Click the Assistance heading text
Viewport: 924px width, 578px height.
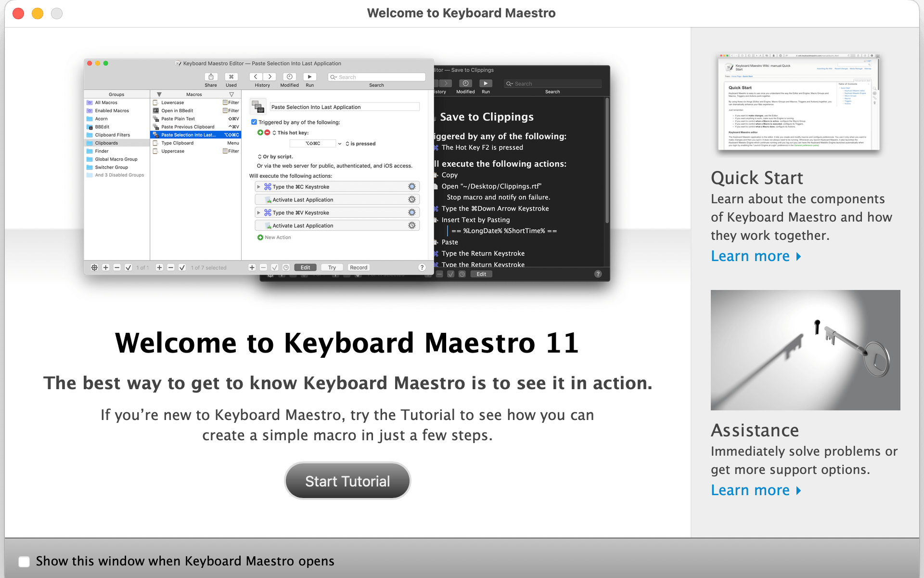755,430
